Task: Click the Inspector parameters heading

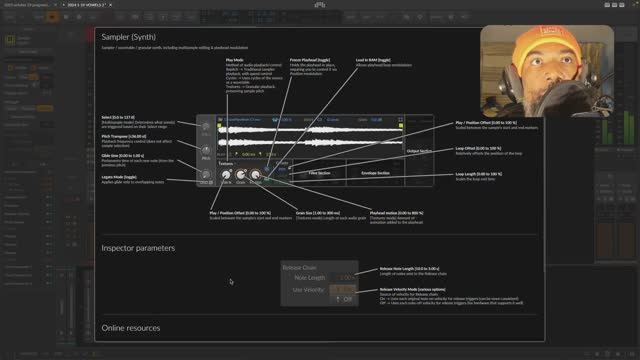Action: click(138, 248)
